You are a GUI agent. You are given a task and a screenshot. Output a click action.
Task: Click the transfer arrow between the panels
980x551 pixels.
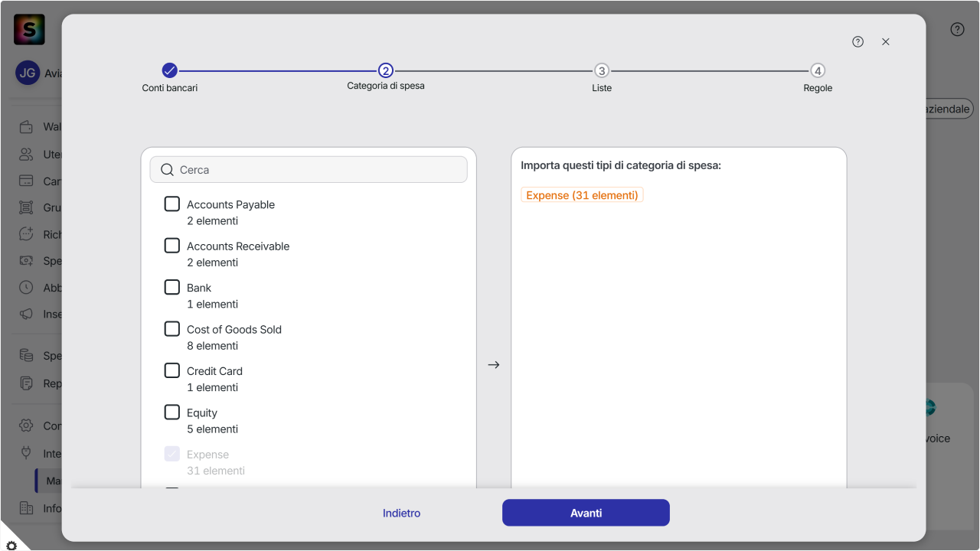point(494,365)
